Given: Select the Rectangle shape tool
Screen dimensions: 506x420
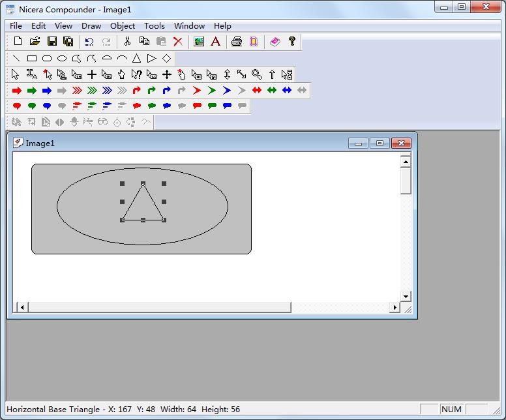Looking at the screenshot, I should coord(31,59).
